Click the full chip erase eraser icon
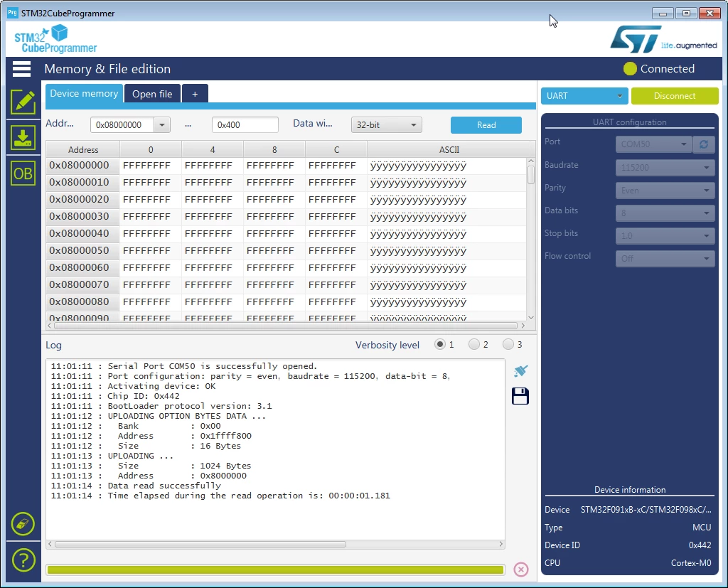 point(23,524)
